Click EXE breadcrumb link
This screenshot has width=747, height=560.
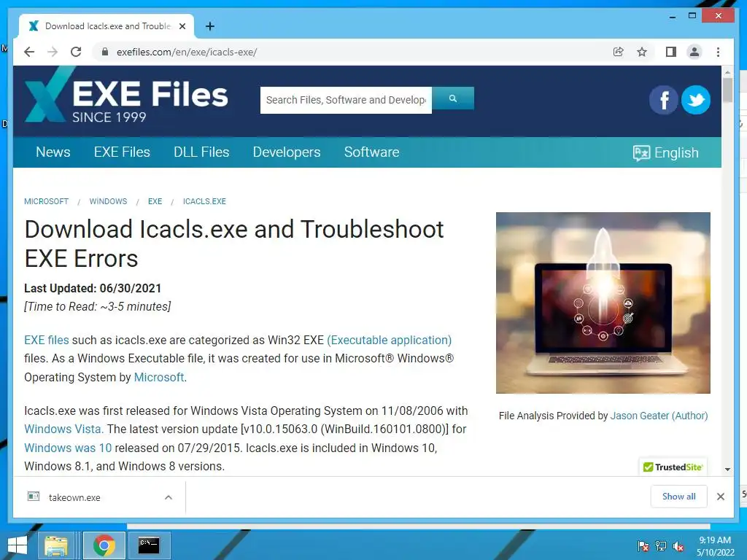155,201
